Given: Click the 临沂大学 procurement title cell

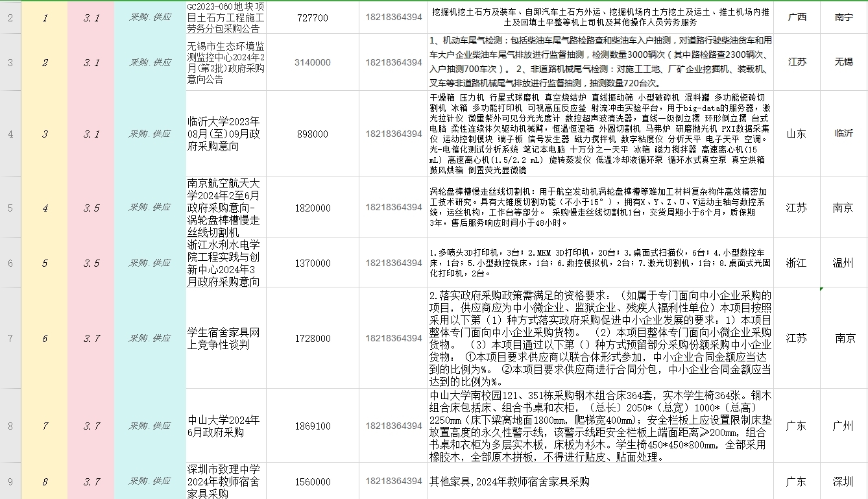Looking at the screenshot, I should click(x=225, y=134).
